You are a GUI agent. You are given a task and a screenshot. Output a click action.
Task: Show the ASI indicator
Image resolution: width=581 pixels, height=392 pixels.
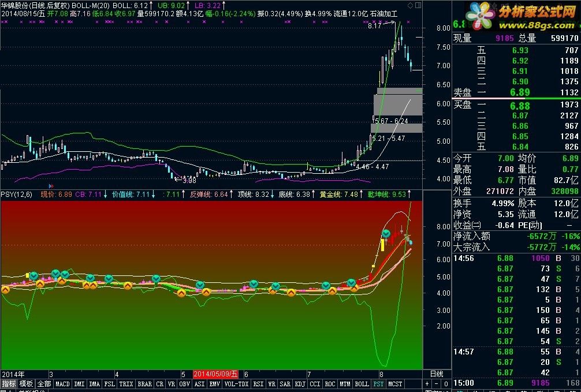[x=200, y=384]
